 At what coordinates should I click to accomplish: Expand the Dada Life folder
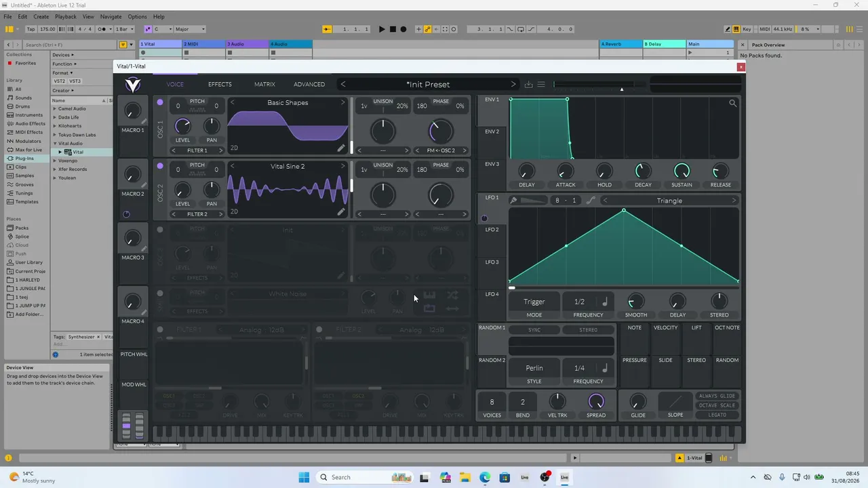point(56,117)
